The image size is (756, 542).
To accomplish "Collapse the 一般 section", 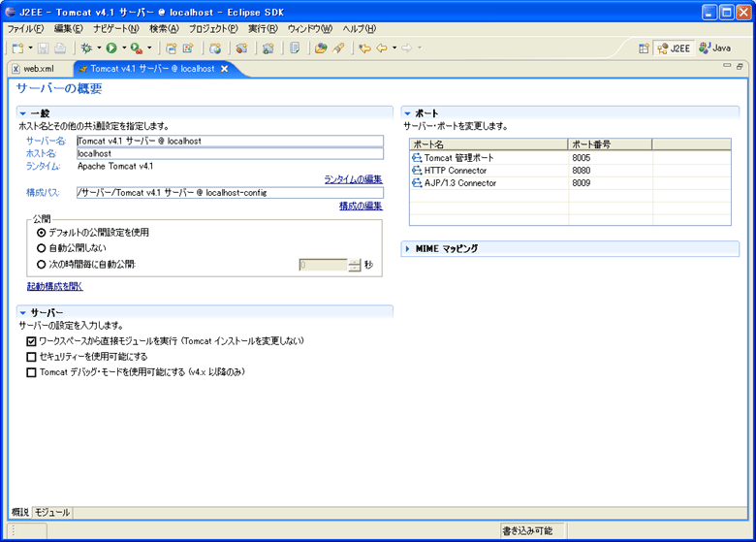I will 22,113.
